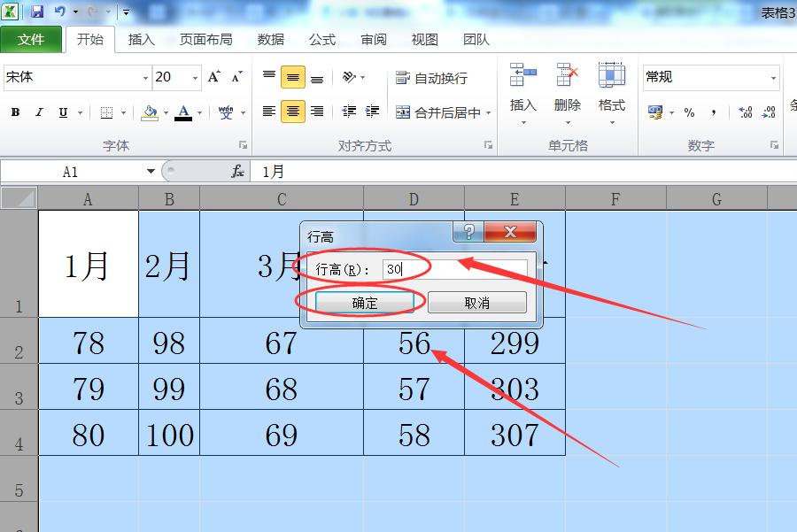Viewport: 797px width, 532px height.
Task: Expand the 常规 number format dropdown
Action: tap(773, 78)
